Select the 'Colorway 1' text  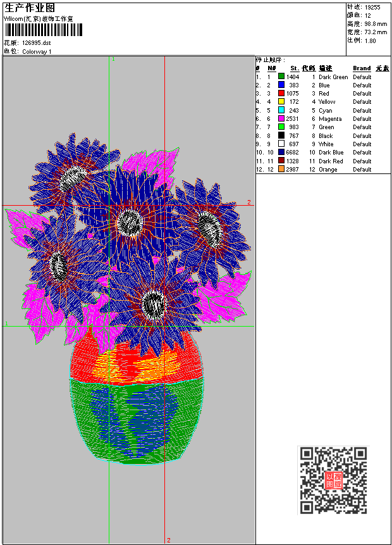pos(37,52)
